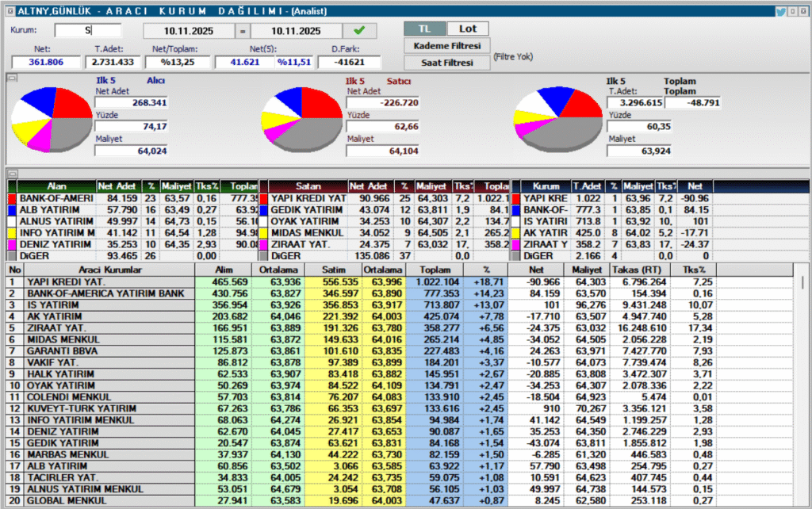The height and width of the screenshot is (509, 812).
Task: Sort main table by Net header
Action: (x=536, y=270)
